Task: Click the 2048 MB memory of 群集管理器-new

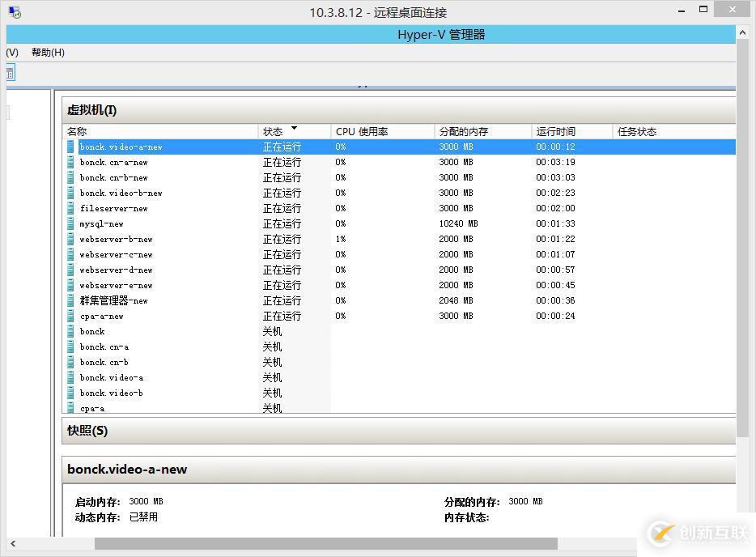Action: click(x=456, y=301)
